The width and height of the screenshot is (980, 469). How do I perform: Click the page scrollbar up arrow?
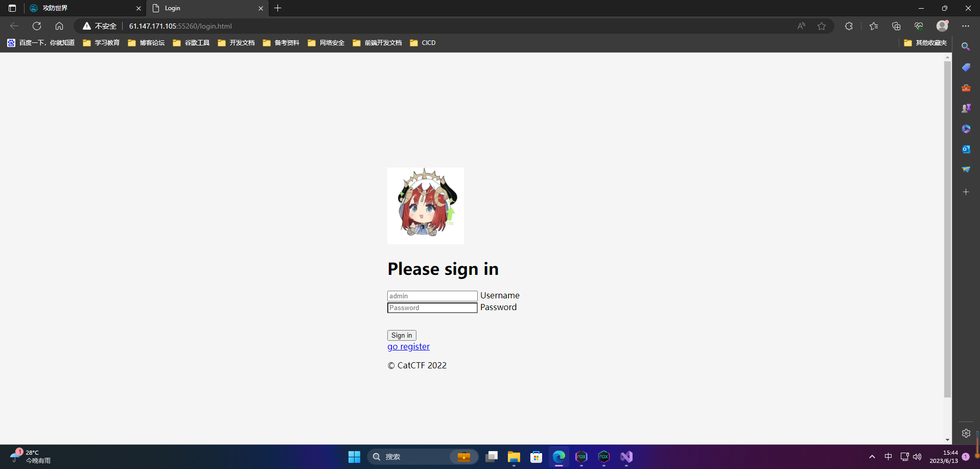(947, 57)
